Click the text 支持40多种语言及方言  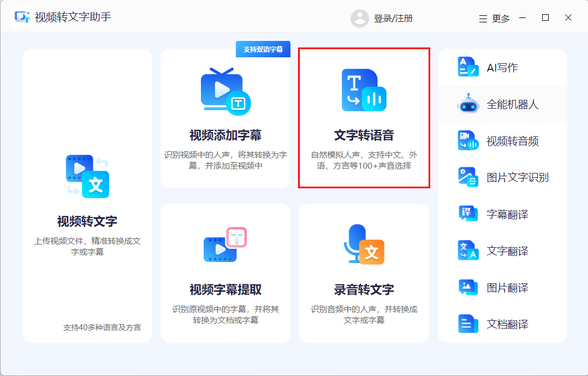102,327
